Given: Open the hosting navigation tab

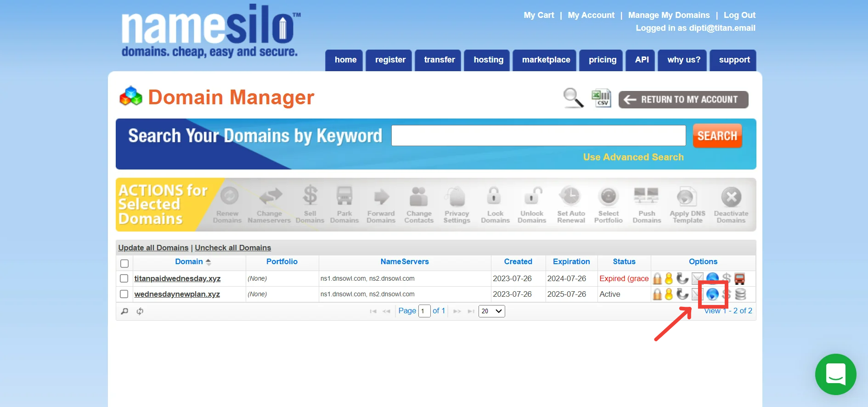Looking at the screenshot, I should tap(487, 60).
